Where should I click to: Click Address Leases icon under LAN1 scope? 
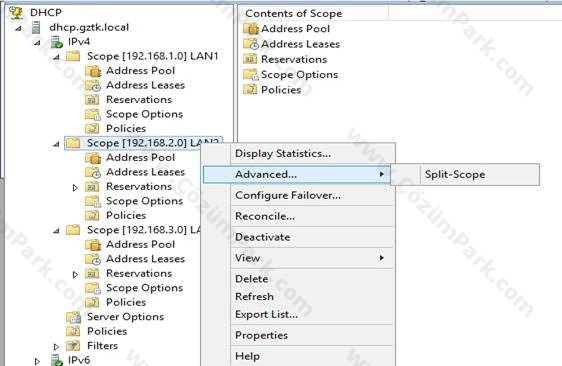point(93,85)
